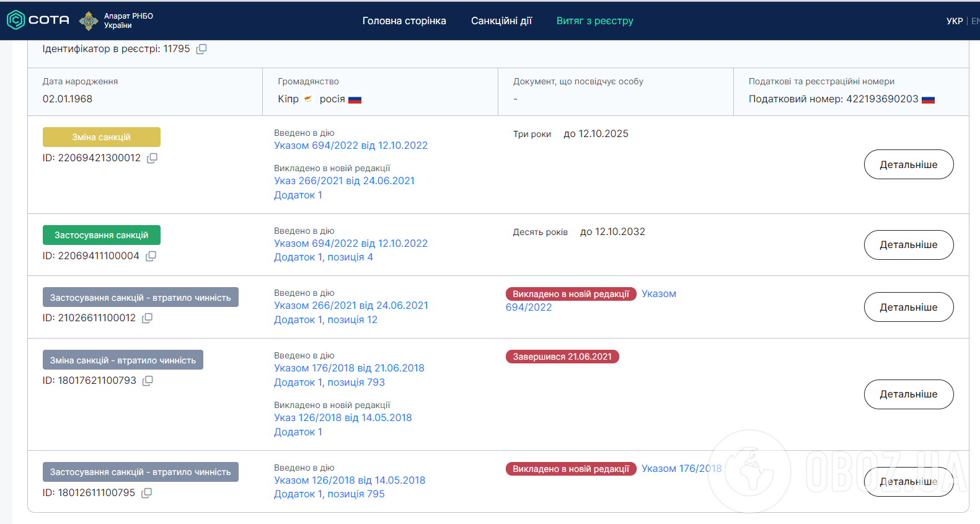The width and height of the screenshot is (980, 524).
Task: Click the yellow Зміна санкцій badge
Action: (x=101, y=137)
